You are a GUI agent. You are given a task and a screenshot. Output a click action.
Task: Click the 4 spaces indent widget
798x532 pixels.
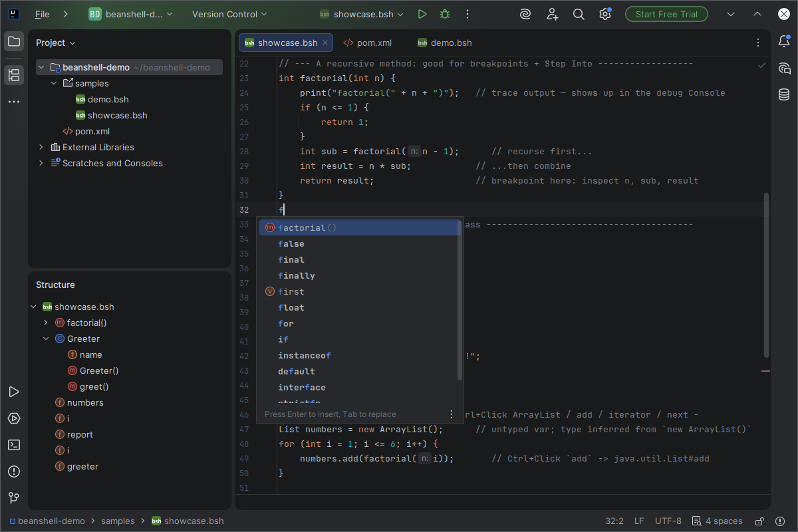coord(724,521)
